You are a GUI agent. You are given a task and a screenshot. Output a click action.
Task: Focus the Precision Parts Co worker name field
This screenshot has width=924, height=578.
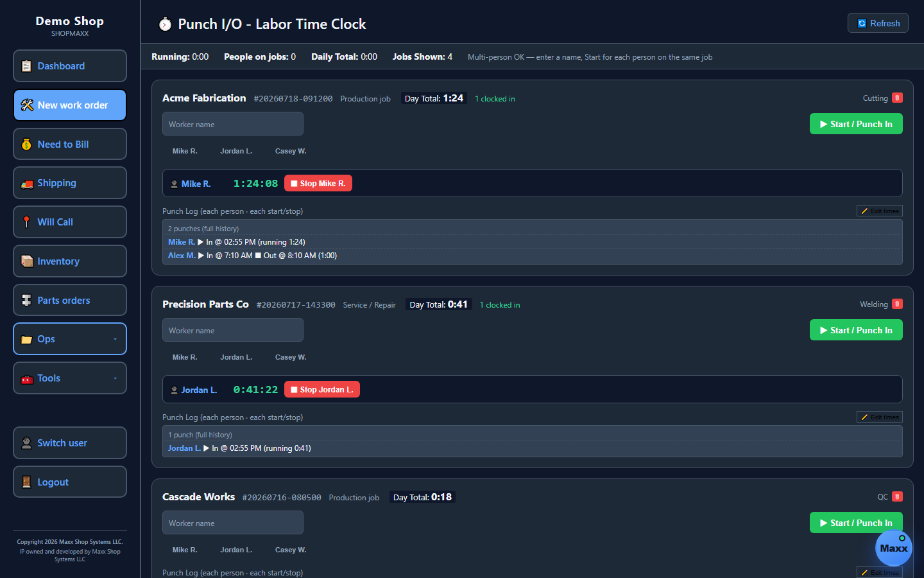[x=233, y=330]
